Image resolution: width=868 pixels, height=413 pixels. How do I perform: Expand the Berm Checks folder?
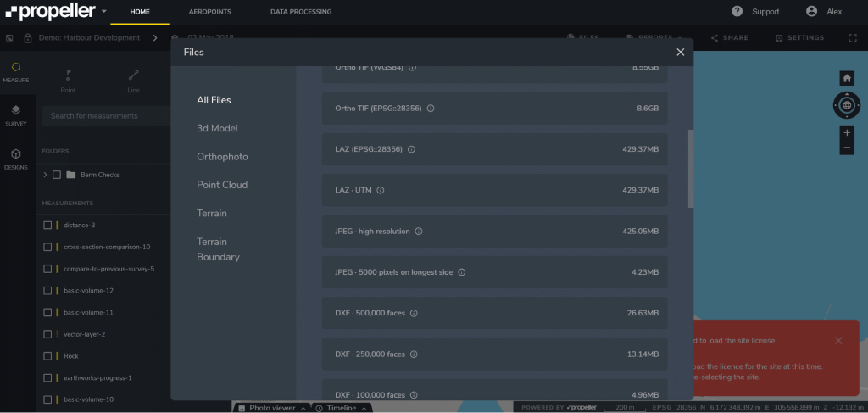tap(45, 175)
